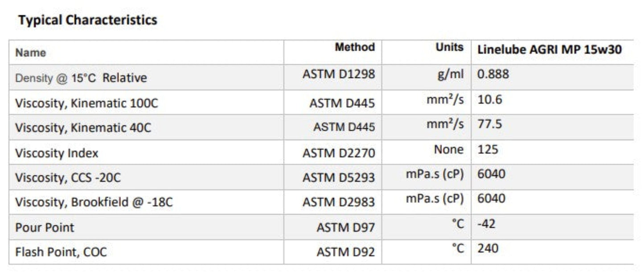Click the Viscosity, Brookfield @ -18C label
The height and width of the screenshot is (276, 644).
[x=94, y=202]
